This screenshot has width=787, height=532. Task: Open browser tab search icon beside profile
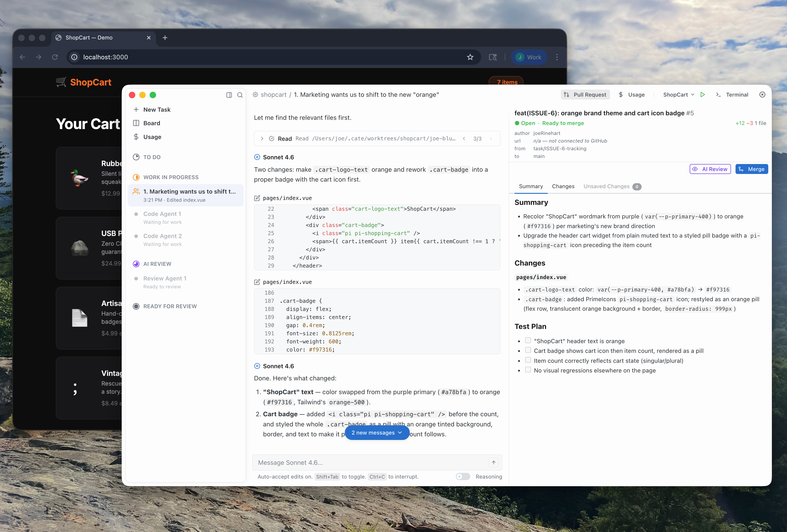coord(493,57)
